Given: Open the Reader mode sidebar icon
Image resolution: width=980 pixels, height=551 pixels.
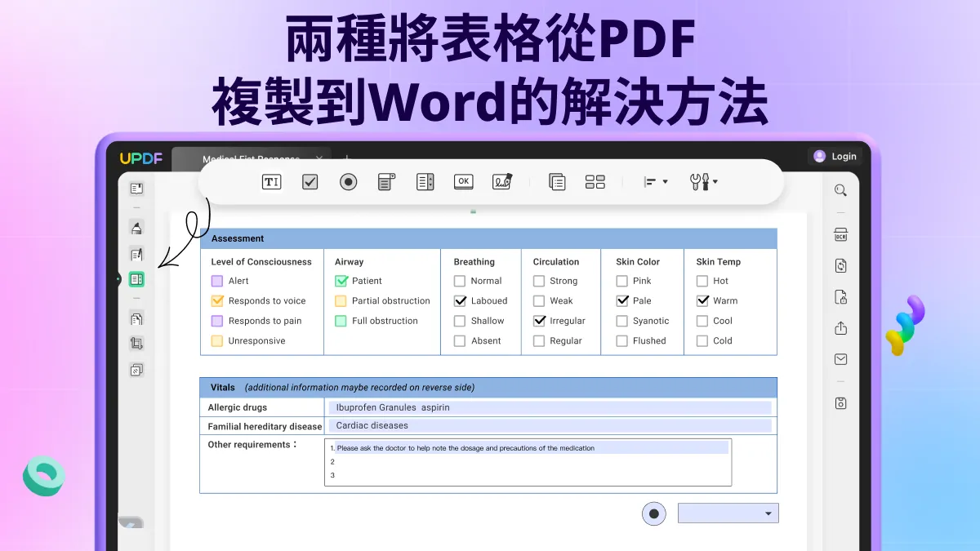Looking at the screenshot, I should pyautogui.click(x=136, y=189).
